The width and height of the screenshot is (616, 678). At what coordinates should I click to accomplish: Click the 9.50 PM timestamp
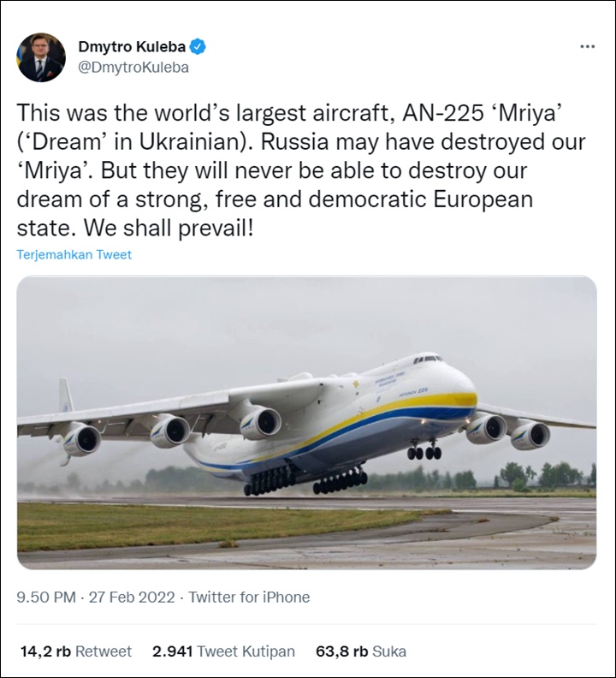[46, 598]
